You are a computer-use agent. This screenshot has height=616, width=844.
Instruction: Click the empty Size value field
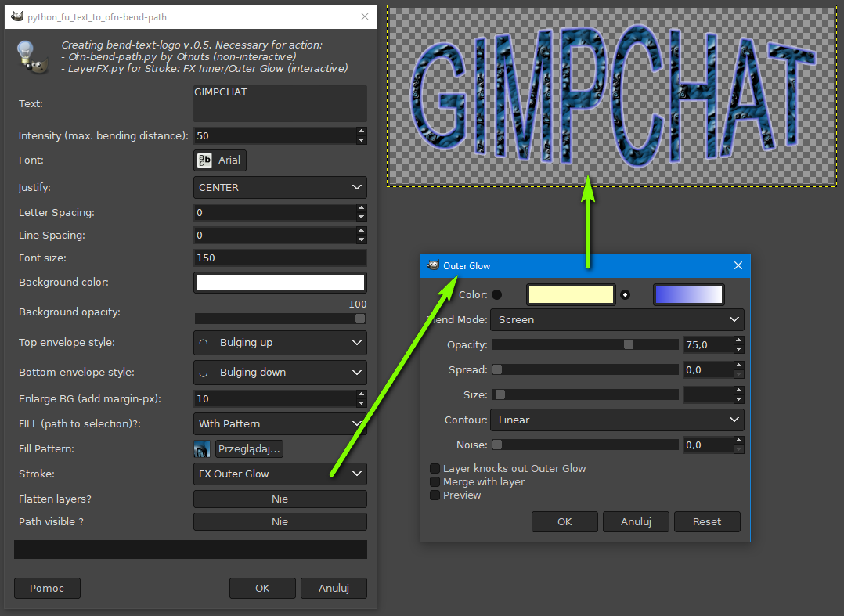[709, 394]
